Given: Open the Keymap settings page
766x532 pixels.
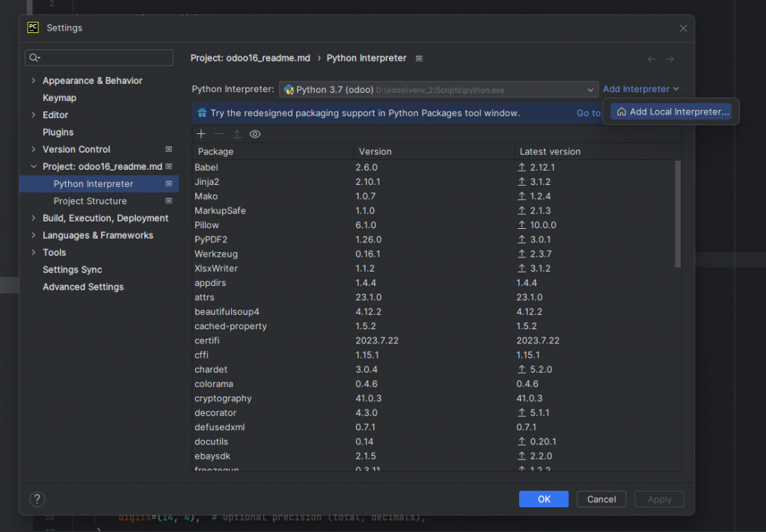Looking at the screenshot, I should click(59, 98).
